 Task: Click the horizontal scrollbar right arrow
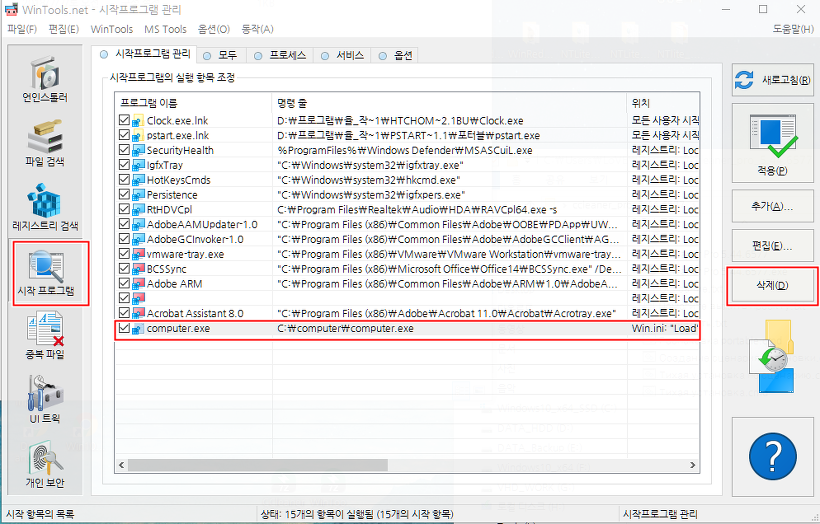[693, 465]
